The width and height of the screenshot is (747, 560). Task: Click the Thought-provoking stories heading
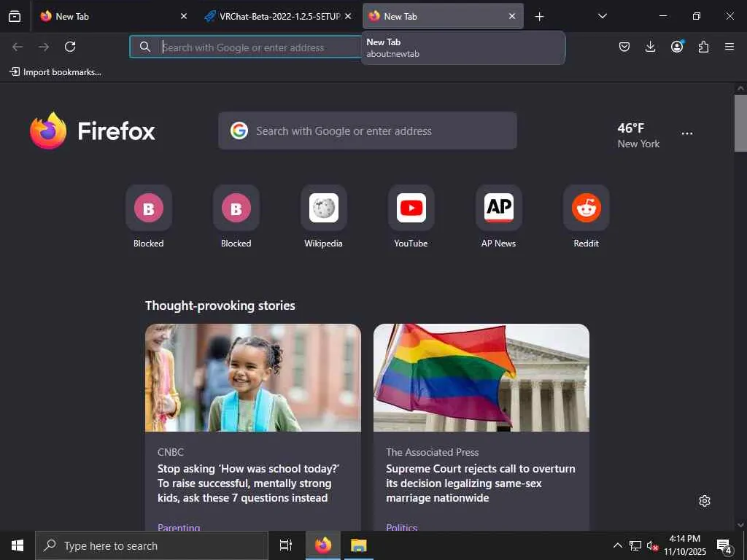pyautogui.click(x=220, y=306)
